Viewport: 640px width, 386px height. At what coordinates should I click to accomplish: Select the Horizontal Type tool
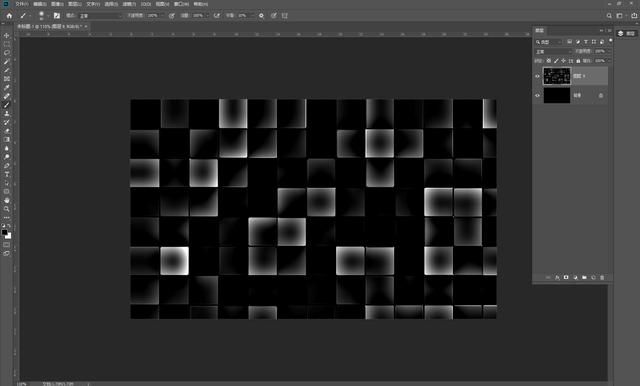7,174
